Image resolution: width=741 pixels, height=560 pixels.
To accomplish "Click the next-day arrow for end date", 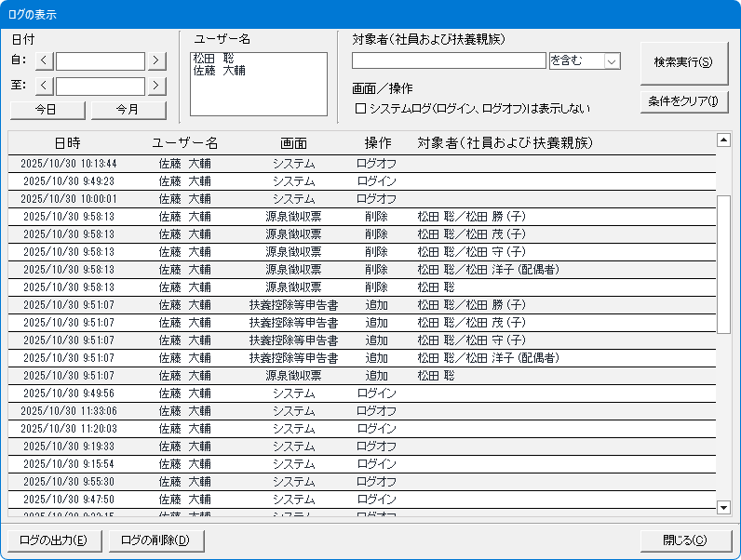I will [x=156, y=87].
